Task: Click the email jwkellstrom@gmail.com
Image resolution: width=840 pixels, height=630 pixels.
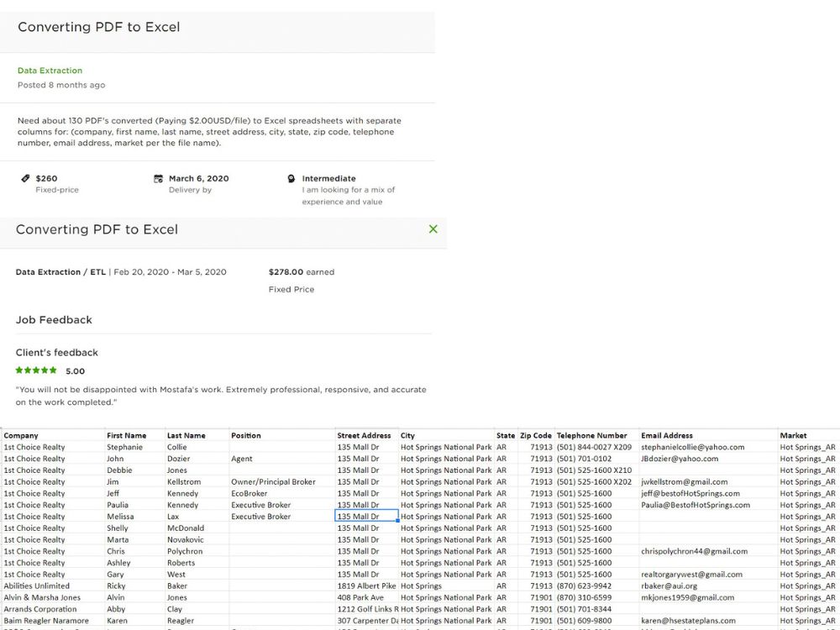Action: coord(684,481)
